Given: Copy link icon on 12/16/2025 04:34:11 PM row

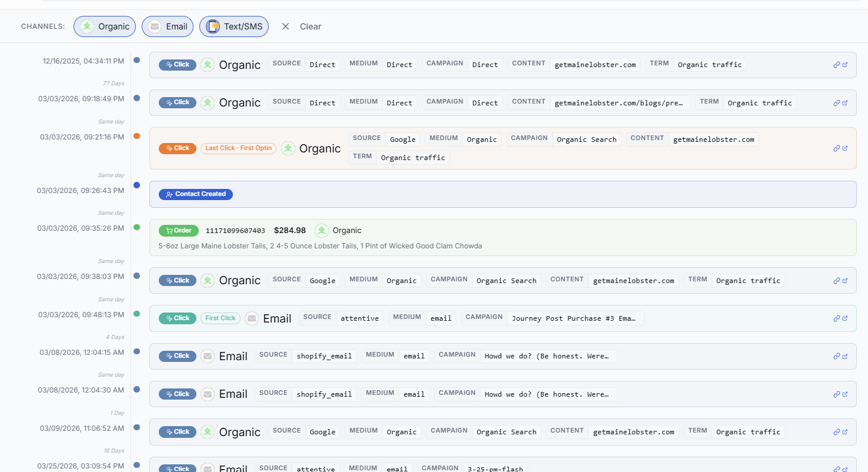Looking at the screenshot, I should (x=836, y=65).
